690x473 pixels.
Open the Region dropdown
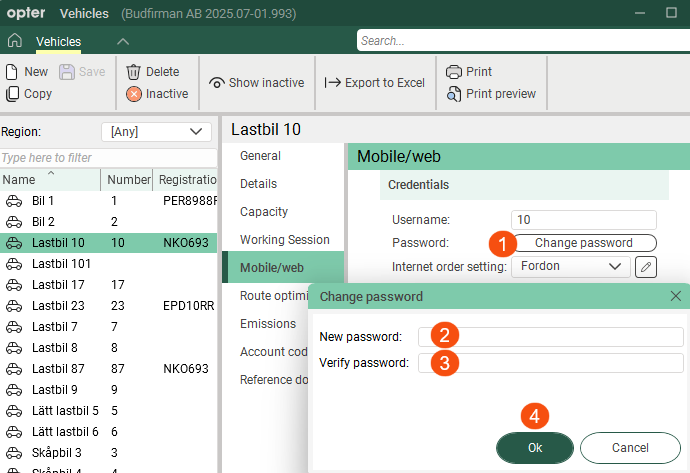(x=157, y=131)
